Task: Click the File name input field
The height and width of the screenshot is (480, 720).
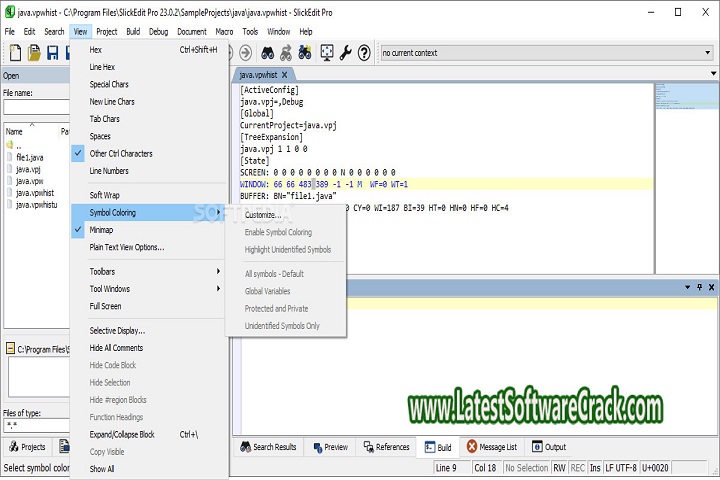Action: (36, 107)
